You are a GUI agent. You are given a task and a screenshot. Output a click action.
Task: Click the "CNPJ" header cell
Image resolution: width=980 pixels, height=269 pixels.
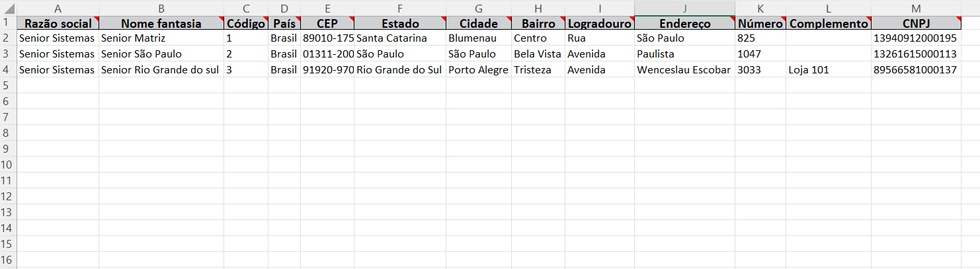(915, 23)
